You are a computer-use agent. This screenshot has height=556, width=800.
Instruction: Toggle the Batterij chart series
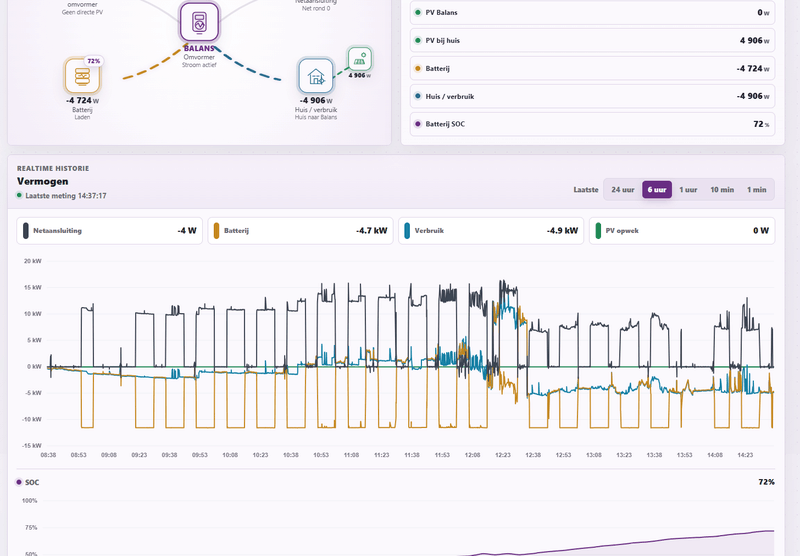point(301,231)
